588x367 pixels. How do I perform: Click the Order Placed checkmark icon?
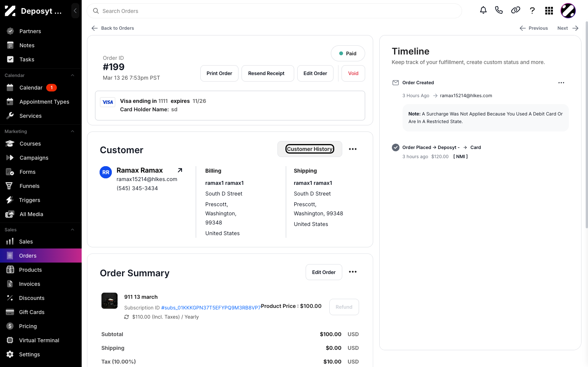click(x=396, y=147)
